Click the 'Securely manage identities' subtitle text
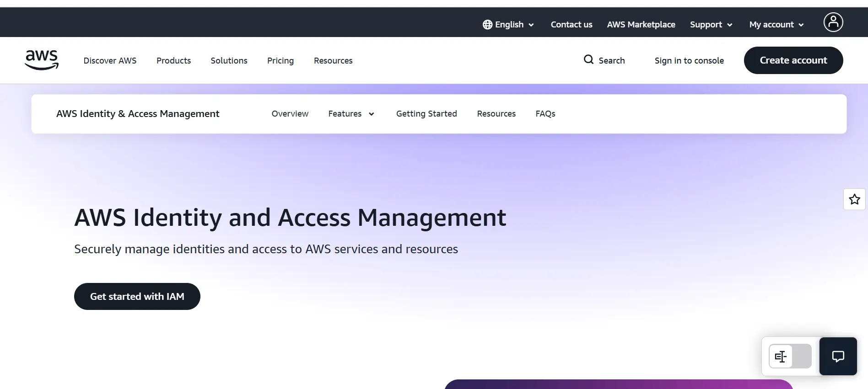Screen dimensions: 868x389 tap(266, 249)
